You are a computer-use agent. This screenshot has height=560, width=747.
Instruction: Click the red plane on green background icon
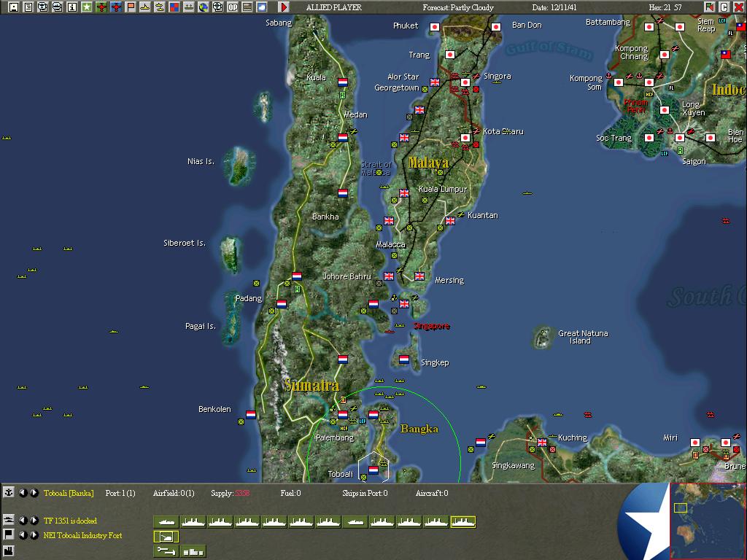click(101, 7)
